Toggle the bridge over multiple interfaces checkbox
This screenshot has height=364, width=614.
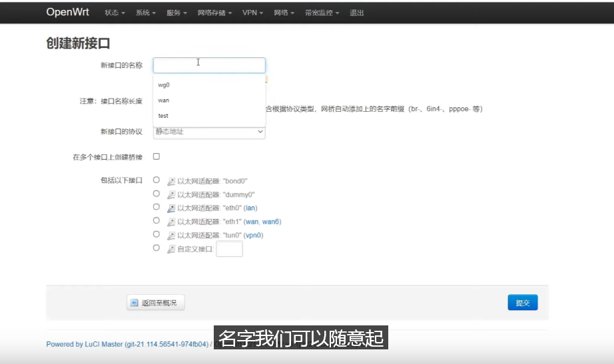[156, 156]
